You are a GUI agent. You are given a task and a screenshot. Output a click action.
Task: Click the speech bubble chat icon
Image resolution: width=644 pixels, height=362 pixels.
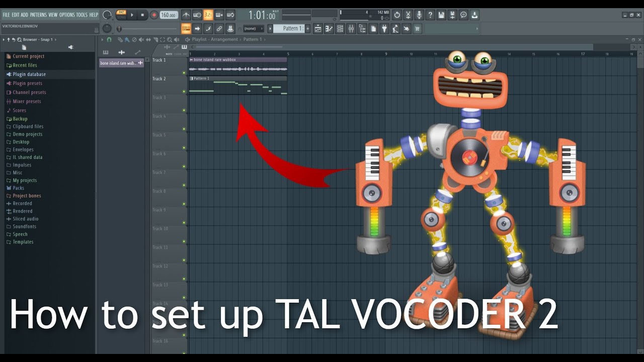463,15
